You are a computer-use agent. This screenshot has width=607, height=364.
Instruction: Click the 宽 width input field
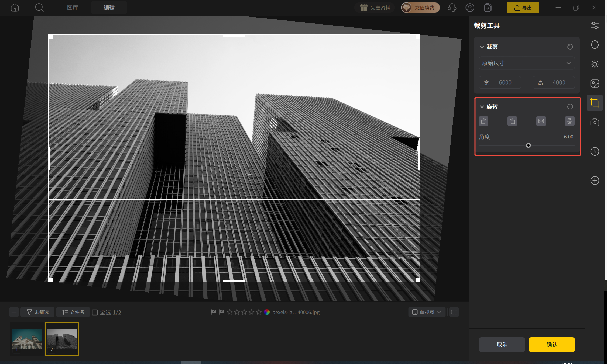coord(500,82)
